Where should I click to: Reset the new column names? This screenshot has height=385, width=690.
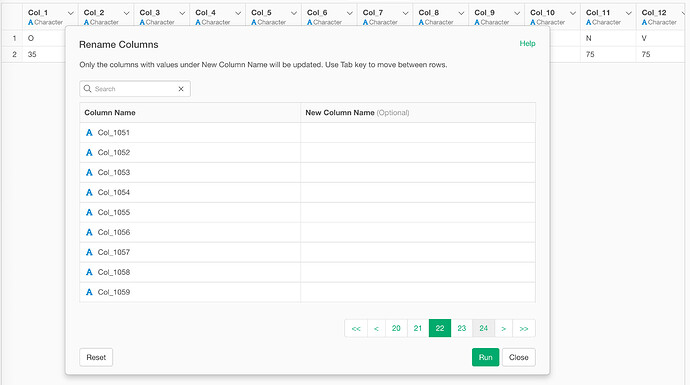pyautogui.click(x=96, y=357)
